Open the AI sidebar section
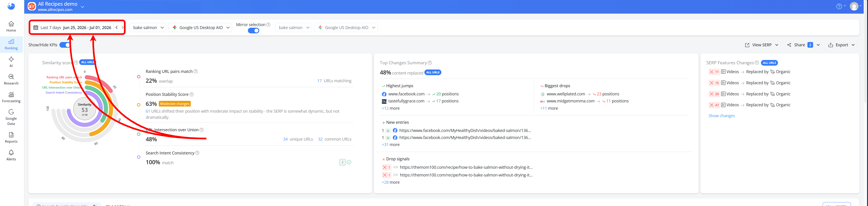 click(x=11, y=62)
